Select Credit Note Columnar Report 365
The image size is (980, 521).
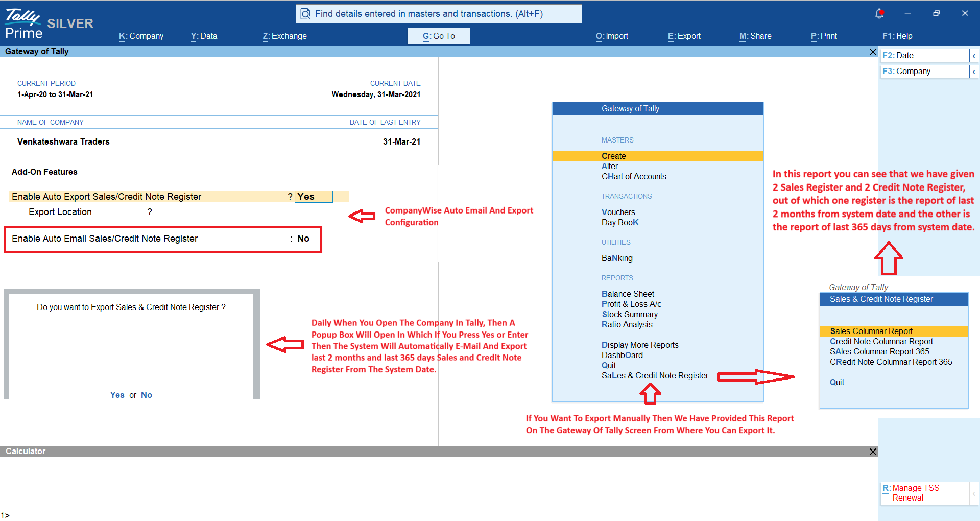(891, 362)
